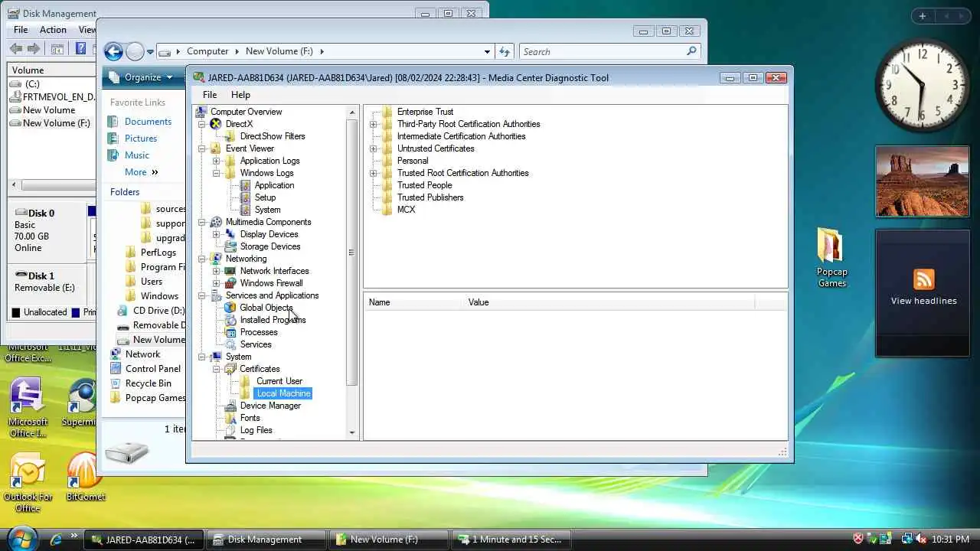Select Enterprise Trust certificate store
Screen dimensions: 980x551
(x=425, y=112)
